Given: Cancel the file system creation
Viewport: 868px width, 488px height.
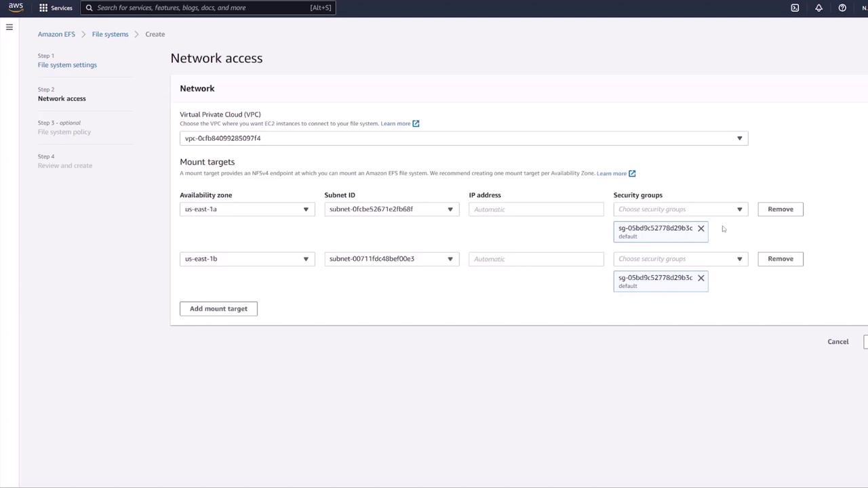Looking at the screenshot, I should [x=837, y=342].
